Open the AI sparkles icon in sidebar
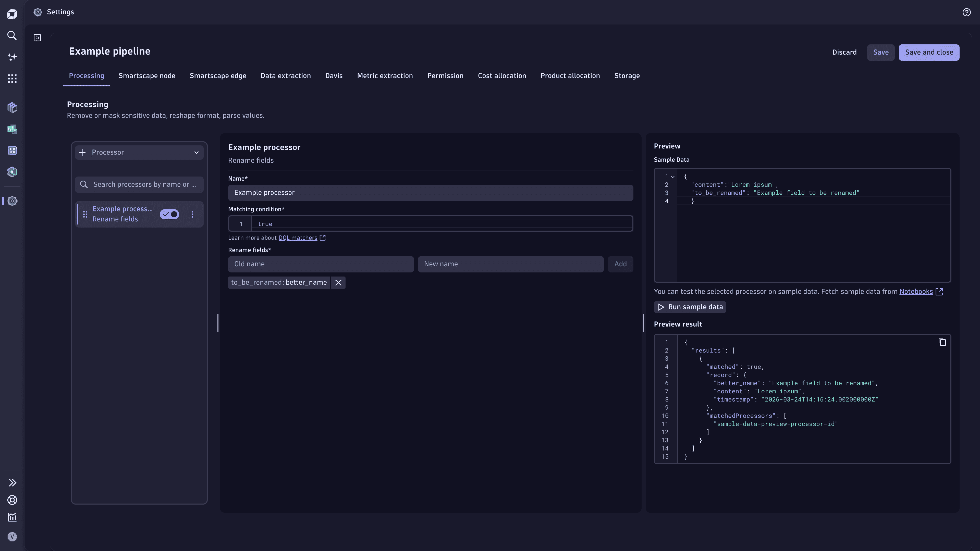 coord(12,57)
